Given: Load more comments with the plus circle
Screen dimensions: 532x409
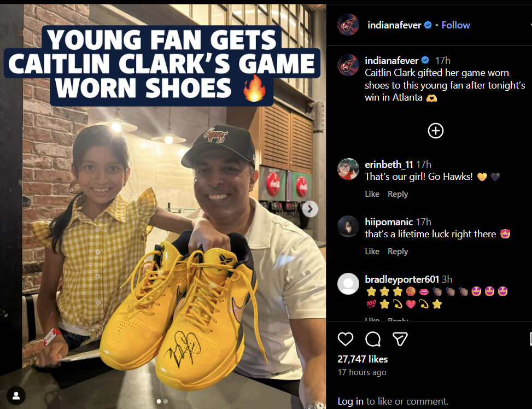Looking at the screenshot, I should 436,131.
